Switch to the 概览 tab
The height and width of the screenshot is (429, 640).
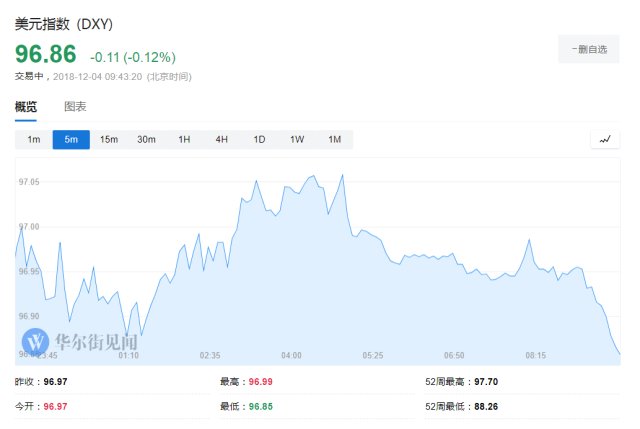26,107
